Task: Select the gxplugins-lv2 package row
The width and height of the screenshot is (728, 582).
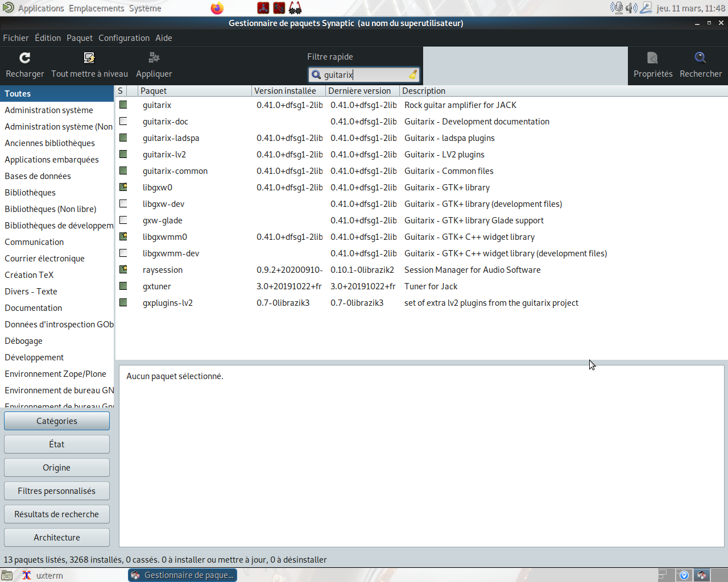Action: point(421,303)
